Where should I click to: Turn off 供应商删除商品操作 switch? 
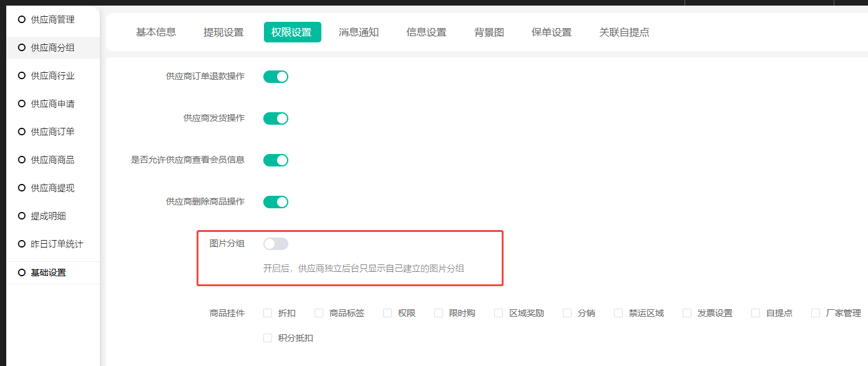(275, 202)
